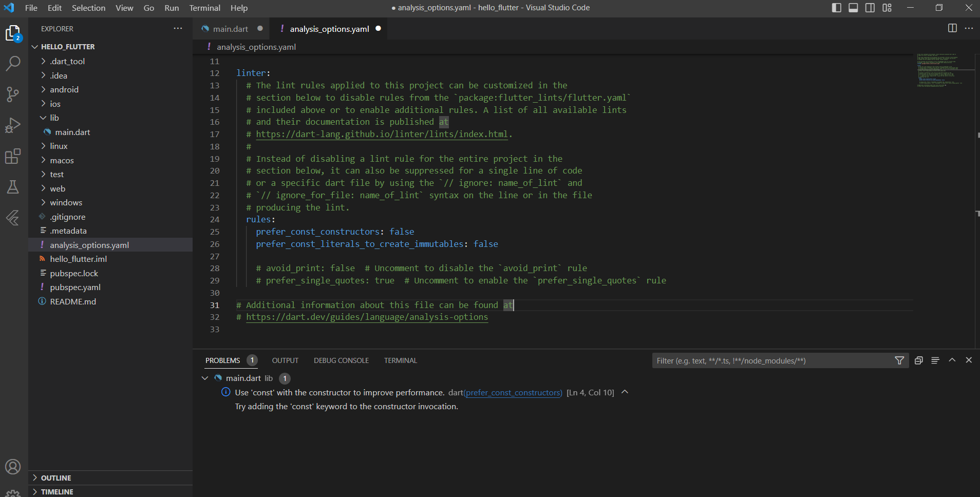
Task: Open the dart.dev analysis-options URL
Action: pyautogui.click(x=367, y=317)
